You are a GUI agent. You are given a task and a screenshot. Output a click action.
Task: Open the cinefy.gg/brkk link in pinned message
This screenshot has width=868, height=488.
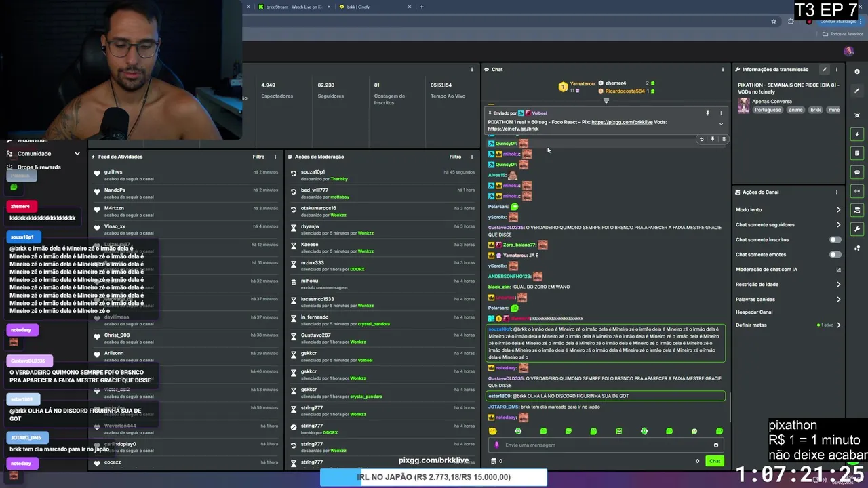513,129
